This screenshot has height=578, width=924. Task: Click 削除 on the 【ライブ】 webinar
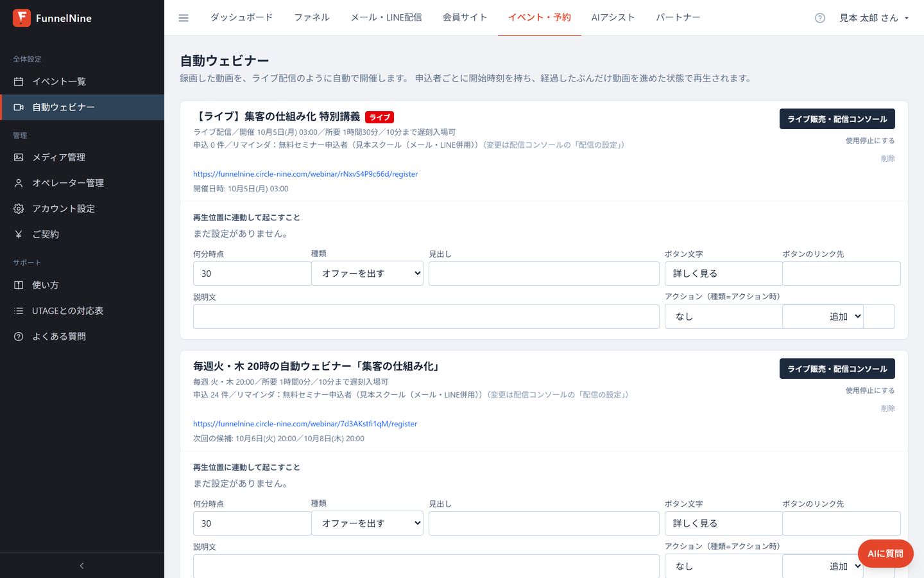coord(888,159)
